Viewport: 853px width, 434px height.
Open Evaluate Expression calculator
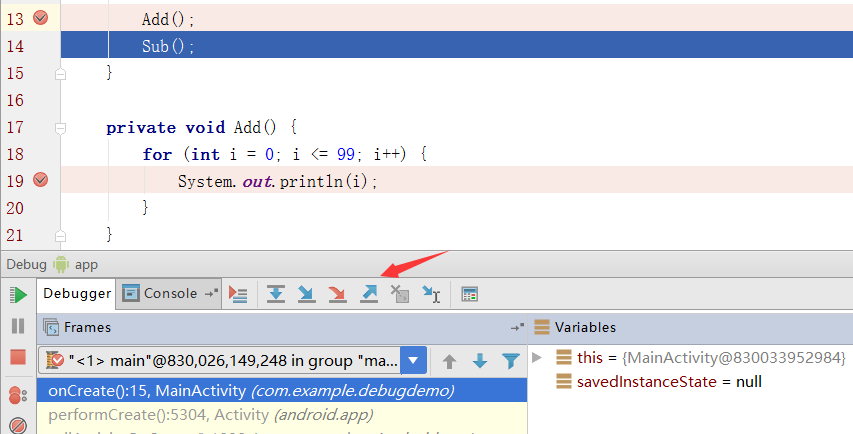tap(469, 294)
